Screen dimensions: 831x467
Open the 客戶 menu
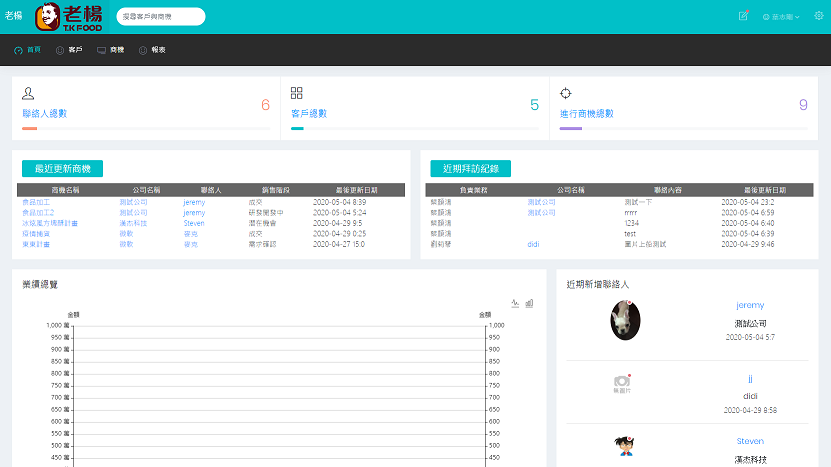[69, 49]
